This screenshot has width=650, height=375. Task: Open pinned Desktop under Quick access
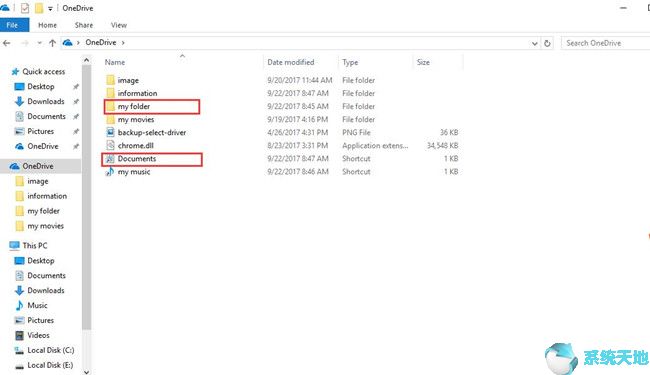click(x=41, y=87)
